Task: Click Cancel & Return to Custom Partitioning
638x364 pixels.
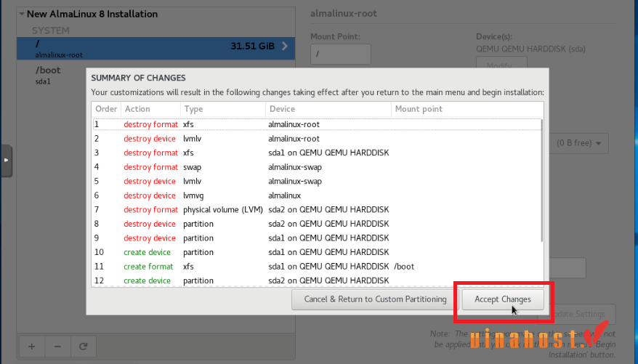Action: tap(375, 299)
